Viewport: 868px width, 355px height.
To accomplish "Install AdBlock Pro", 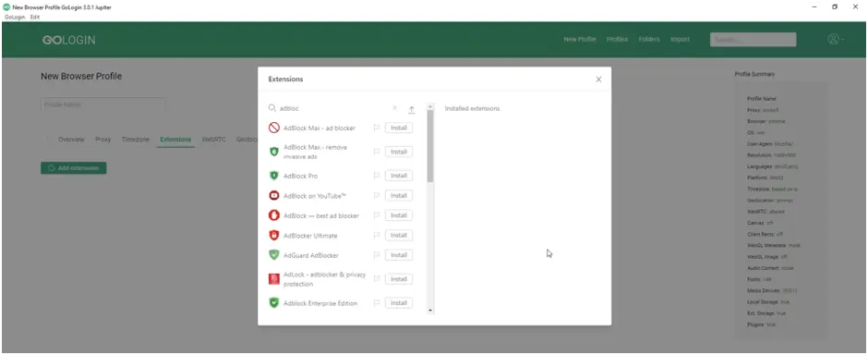I will [399, 176].
